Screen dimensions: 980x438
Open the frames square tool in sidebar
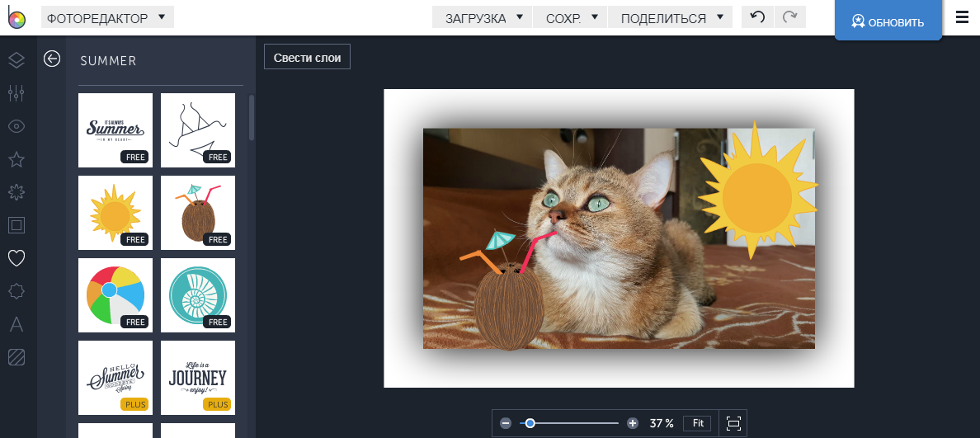pyautogui.click(x=16, y=225)
